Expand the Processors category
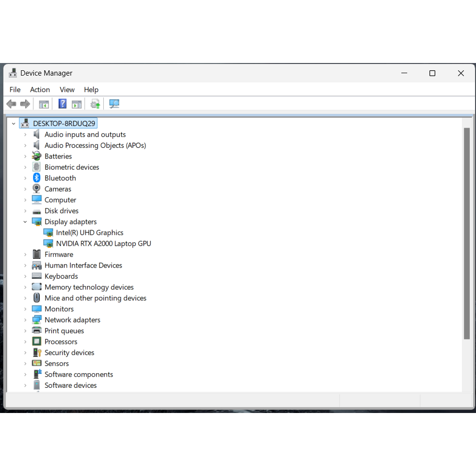The height and width of the screenshot is (476, 476). coord(25,342)
